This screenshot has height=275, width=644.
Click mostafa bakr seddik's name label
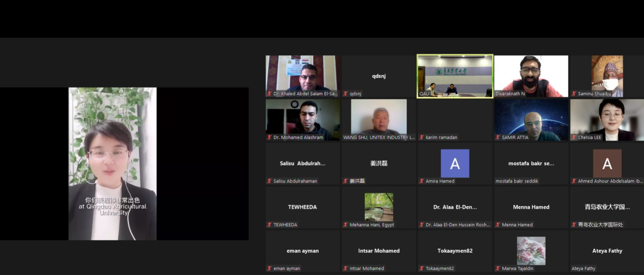517,181
